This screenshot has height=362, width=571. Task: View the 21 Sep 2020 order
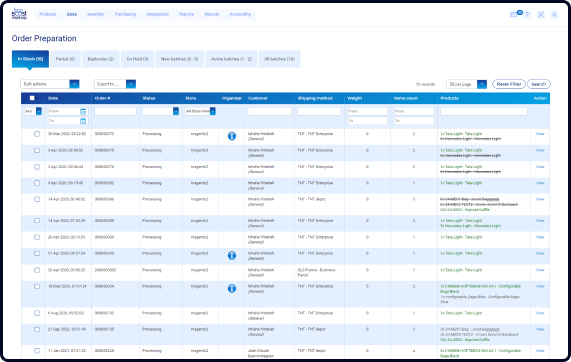pos(540,329)
